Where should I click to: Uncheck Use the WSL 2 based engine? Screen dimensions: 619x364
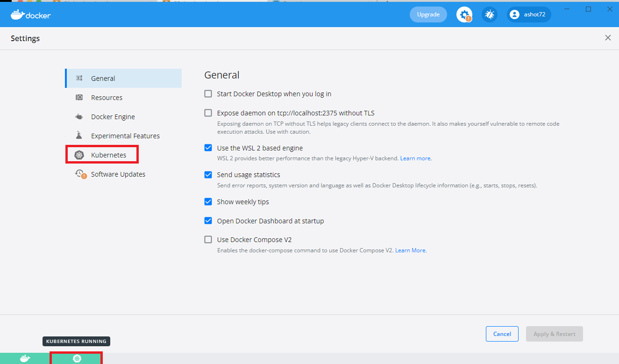tap(208, 148)
